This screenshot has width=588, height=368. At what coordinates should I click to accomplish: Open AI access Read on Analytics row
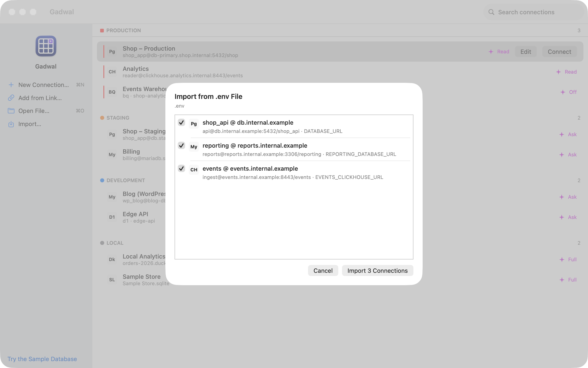click(x=566, y=72)
